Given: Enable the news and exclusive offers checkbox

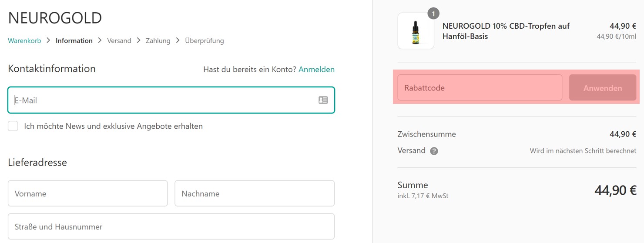Looking at the screenshot, I should (13, 126).
